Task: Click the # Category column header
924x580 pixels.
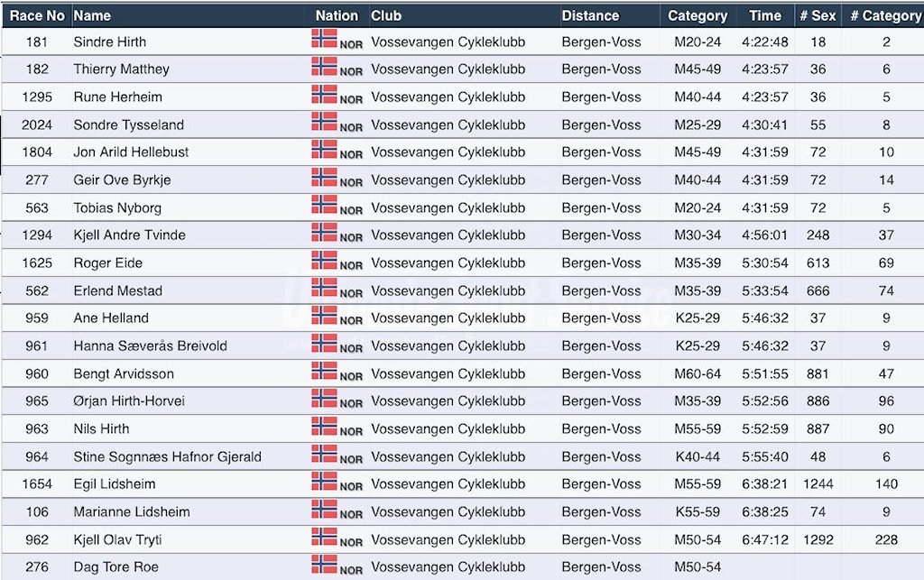Action: 886,16
